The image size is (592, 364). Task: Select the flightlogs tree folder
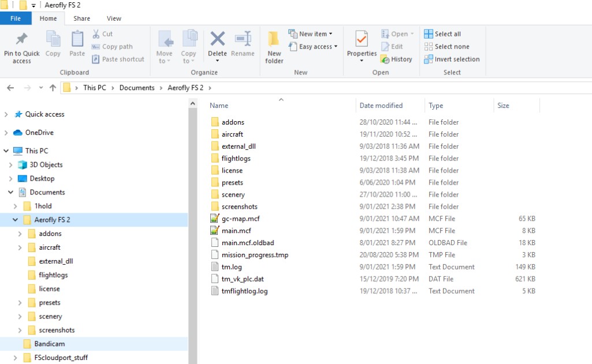pyautogui.click(x=53, y=275)
